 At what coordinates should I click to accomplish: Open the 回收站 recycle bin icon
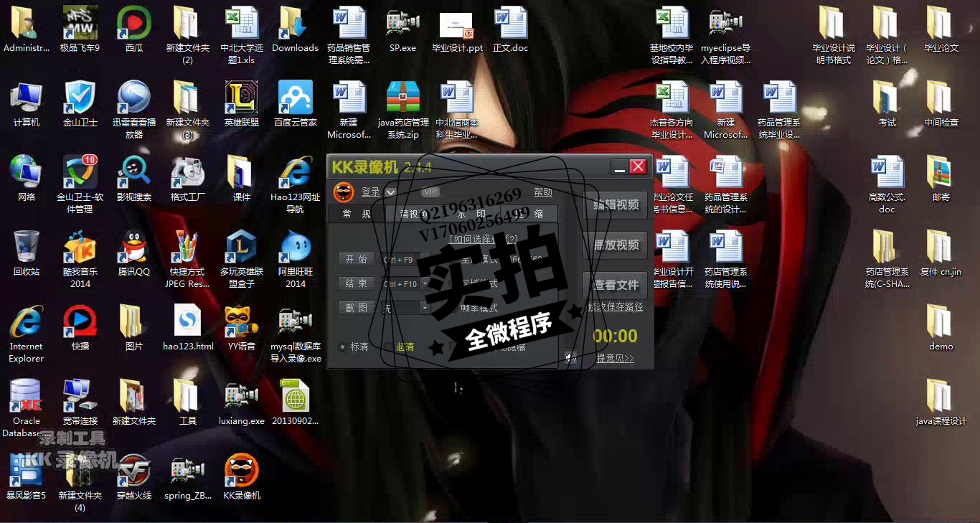pyautogui.click(x=26, y=253)
